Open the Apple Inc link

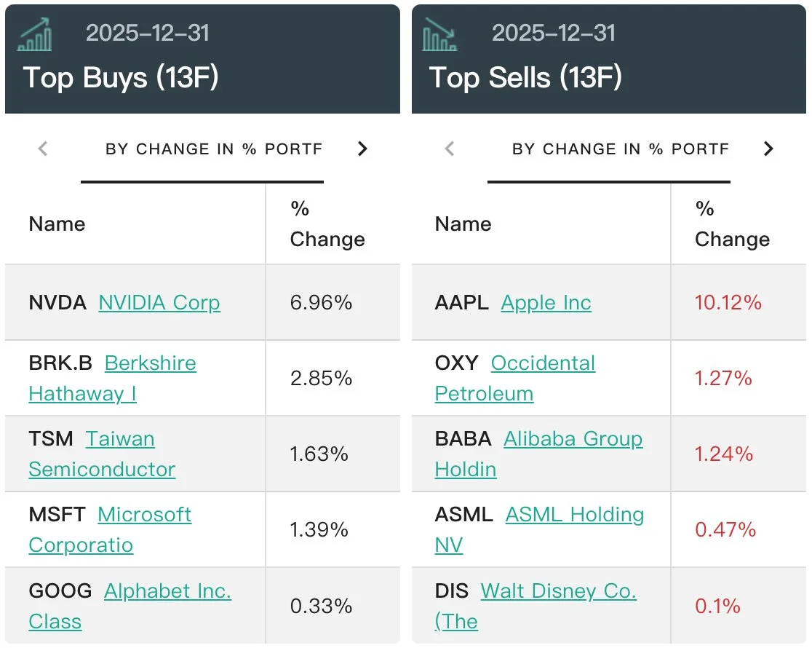pos(546,303)
